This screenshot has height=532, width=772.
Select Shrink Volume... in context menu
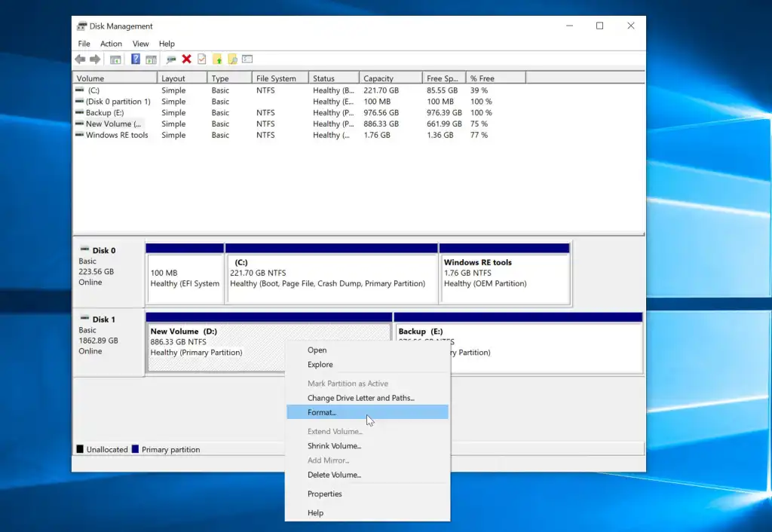(x=334, y=446)
